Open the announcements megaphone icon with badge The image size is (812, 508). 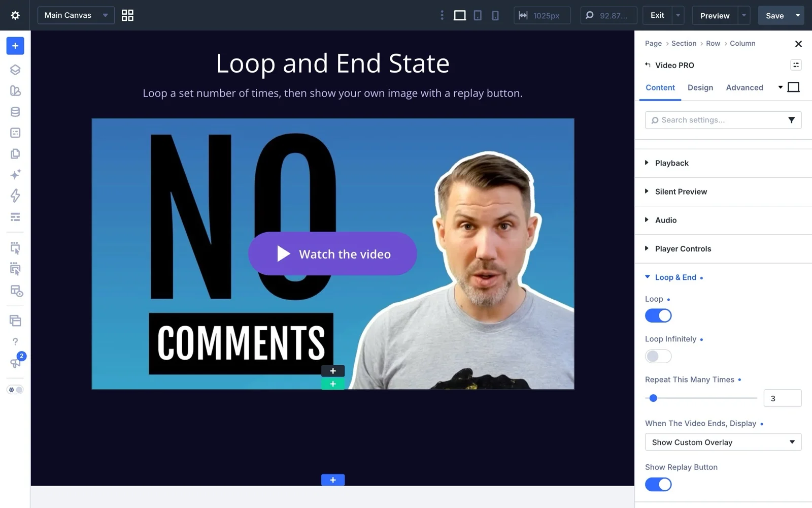pyautogui.click(x=15, y=362)
